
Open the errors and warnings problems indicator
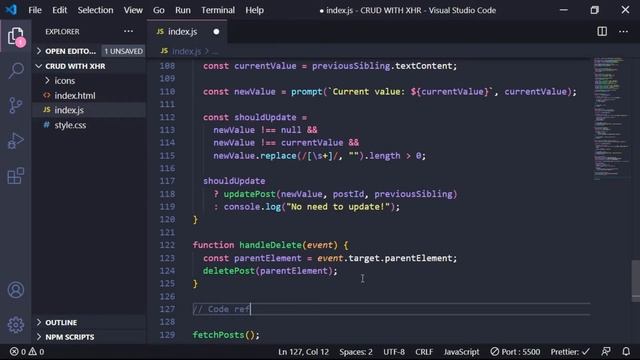click(27, 352)
